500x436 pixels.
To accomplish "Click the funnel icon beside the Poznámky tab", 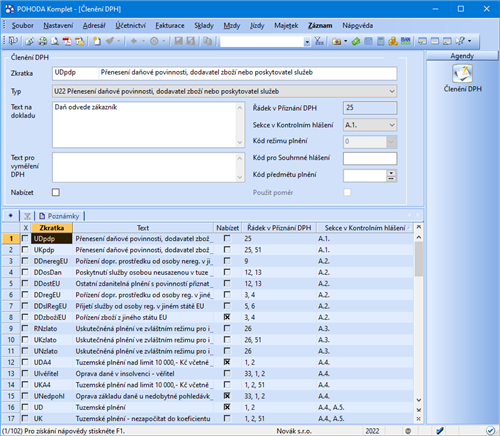I will (27, 216).
